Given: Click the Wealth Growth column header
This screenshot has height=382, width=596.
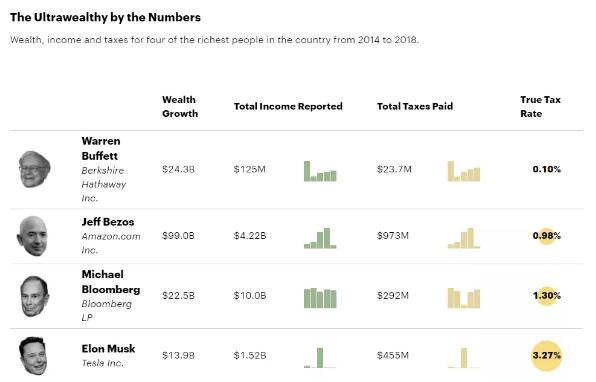Looking at the screenshot, I should tap(180, 106).
